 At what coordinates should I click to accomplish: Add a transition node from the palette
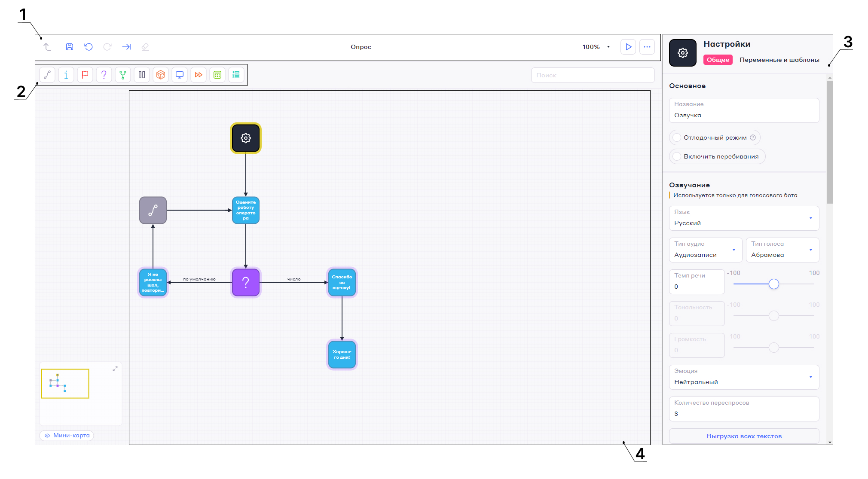coord(47,75)
